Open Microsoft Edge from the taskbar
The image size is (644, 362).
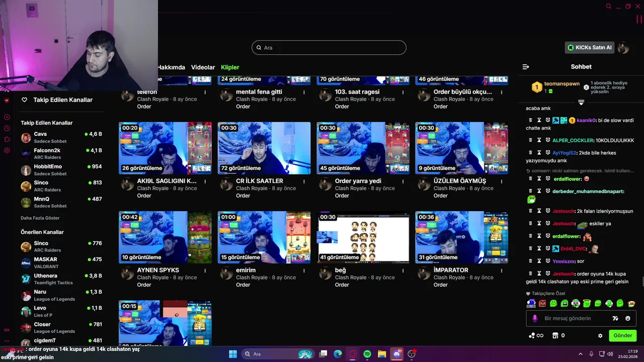338,354
